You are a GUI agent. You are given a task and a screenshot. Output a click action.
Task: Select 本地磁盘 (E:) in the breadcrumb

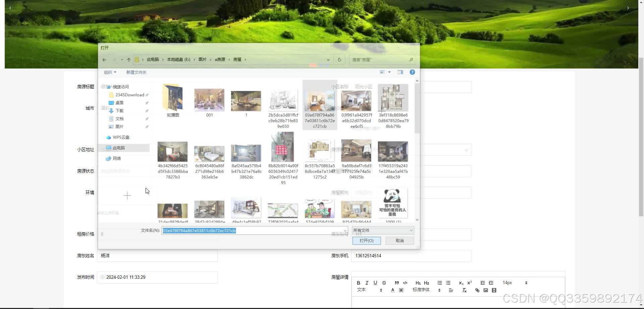[178, 59]
